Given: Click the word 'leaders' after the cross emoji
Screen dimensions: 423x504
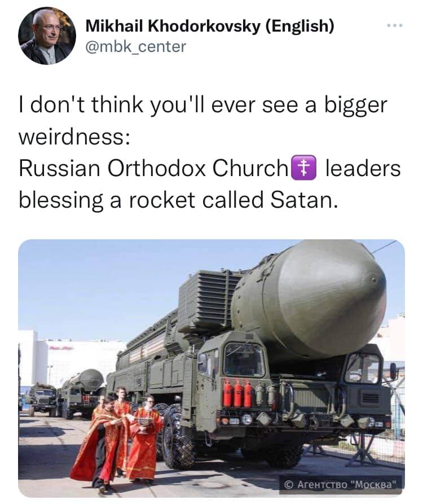Looking at the screenshot, I should pos(363,168).
